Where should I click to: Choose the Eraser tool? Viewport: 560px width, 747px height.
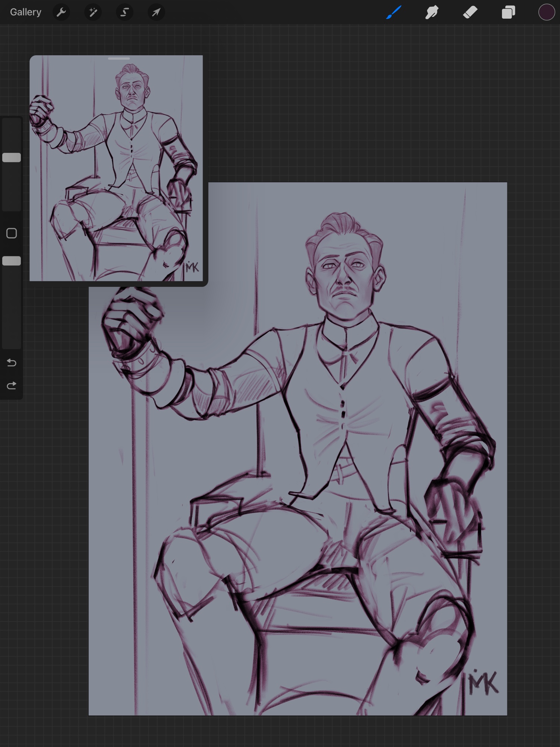(470, 12)
